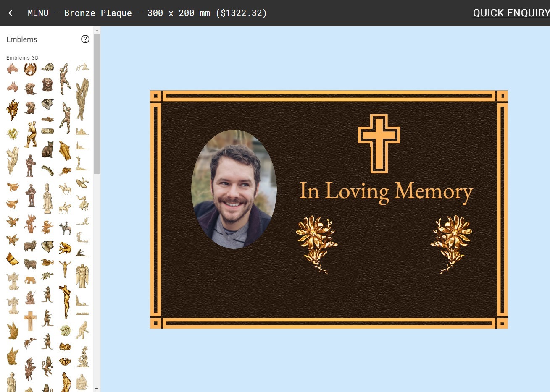
Task: Pick the golden Virgin Mary emblem
Action: click(65, 151)
